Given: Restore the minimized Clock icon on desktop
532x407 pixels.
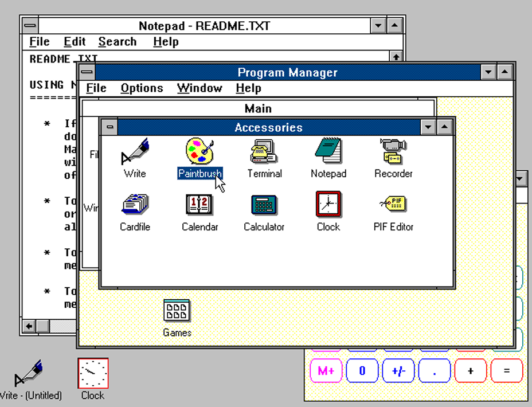Looking at the screenshot, I should [92, 372].
